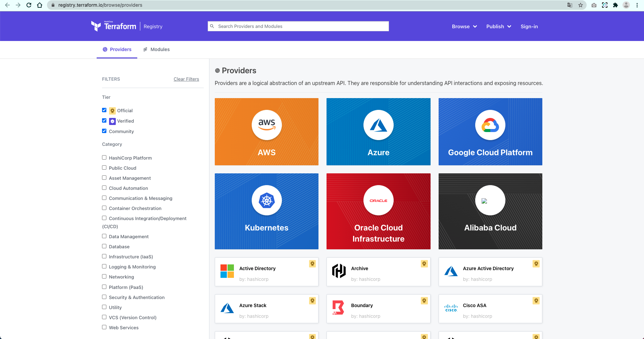The width and height of the screenshot is (644, 339).
Task: Open the Azure Stack provider card
Action: [x=266, y=309]
